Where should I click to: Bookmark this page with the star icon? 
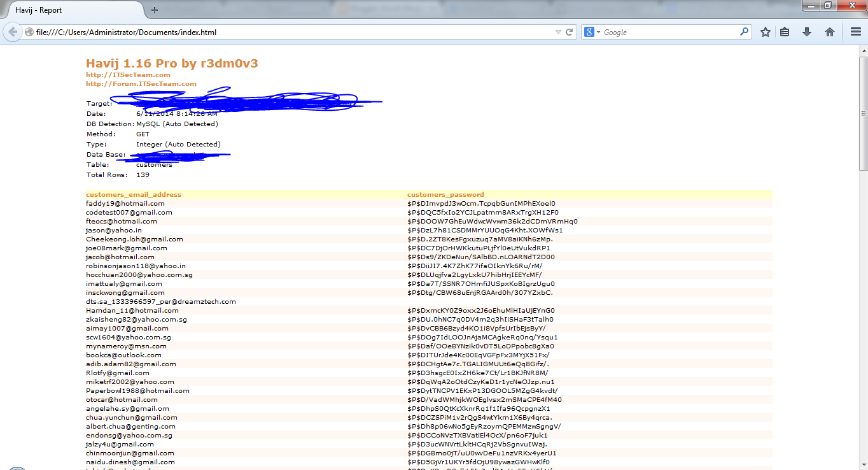(766, 32)
